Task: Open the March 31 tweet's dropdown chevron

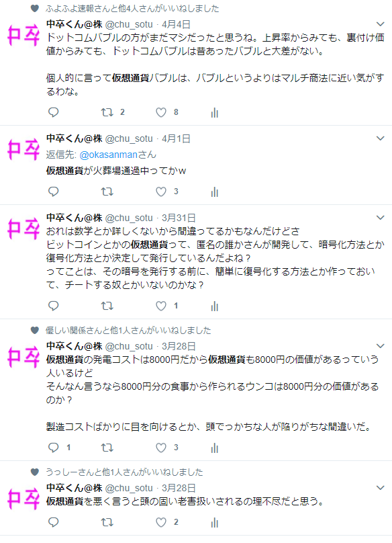Action: click(380, 218)
